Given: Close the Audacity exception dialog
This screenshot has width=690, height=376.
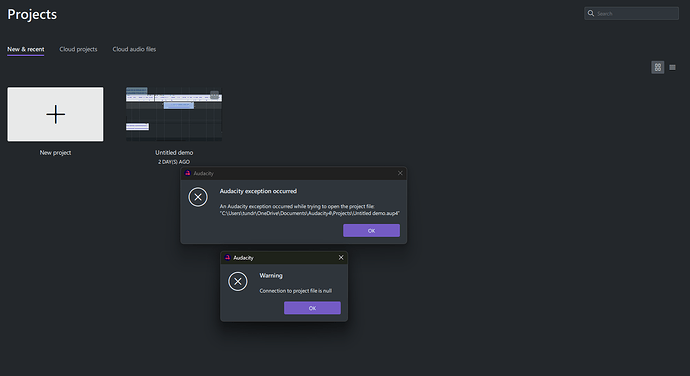Looking at the screenshot, I should 400,173.
